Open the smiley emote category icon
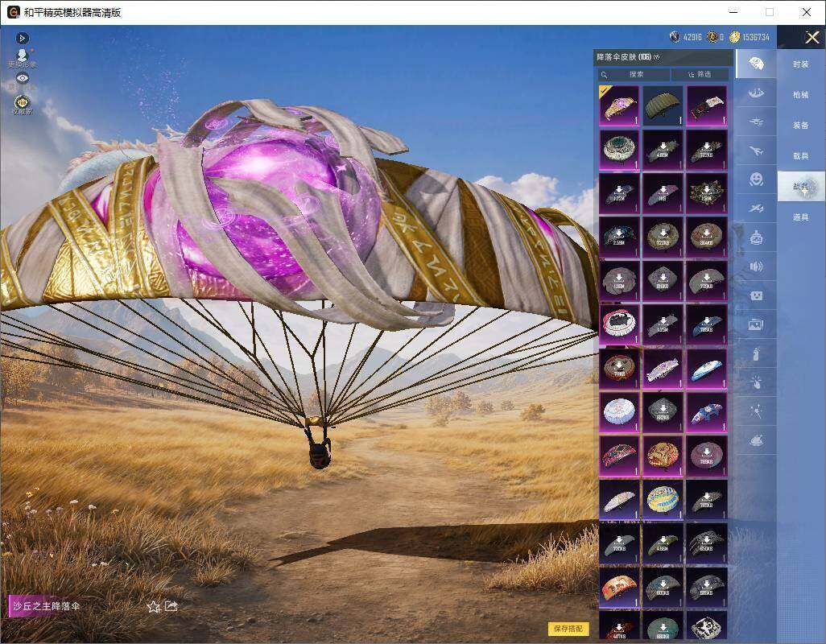The width and height of the screenshot is (826, 644). [x=756, y=180]
